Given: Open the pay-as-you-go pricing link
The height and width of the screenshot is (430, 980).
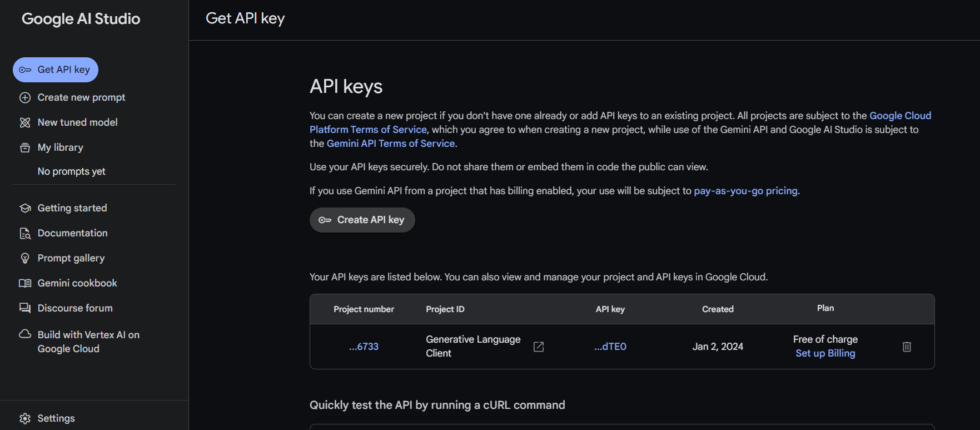Looking at the screenshot, I should click(745, 191).
